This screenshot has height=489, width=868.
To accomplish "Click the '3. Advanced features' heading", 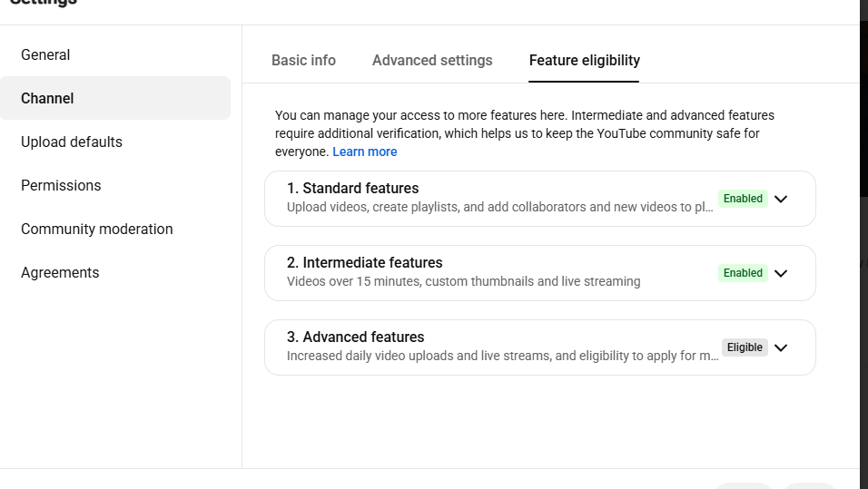I will (x=355, y=337).
